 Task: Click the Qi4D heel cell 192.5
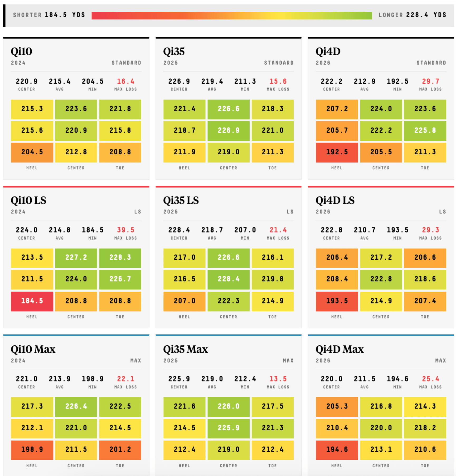(x=337, y=152)
